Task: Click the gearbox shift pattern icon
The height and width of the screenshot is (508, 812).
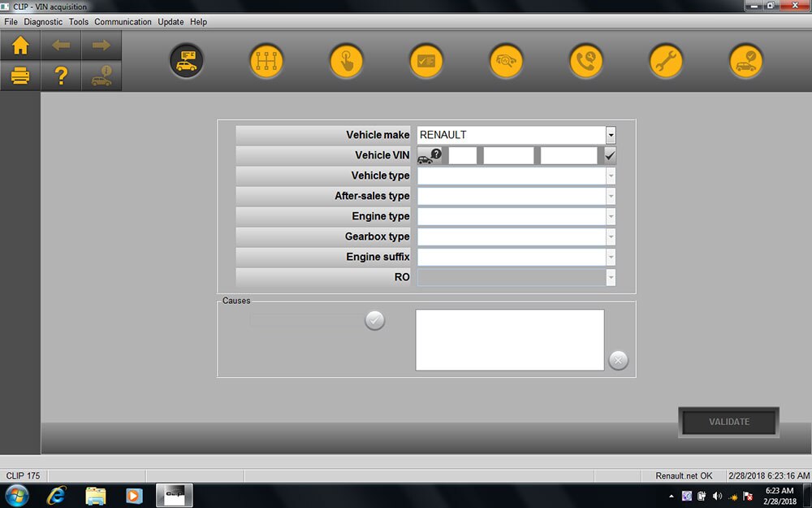Action: tap(266, 61)
